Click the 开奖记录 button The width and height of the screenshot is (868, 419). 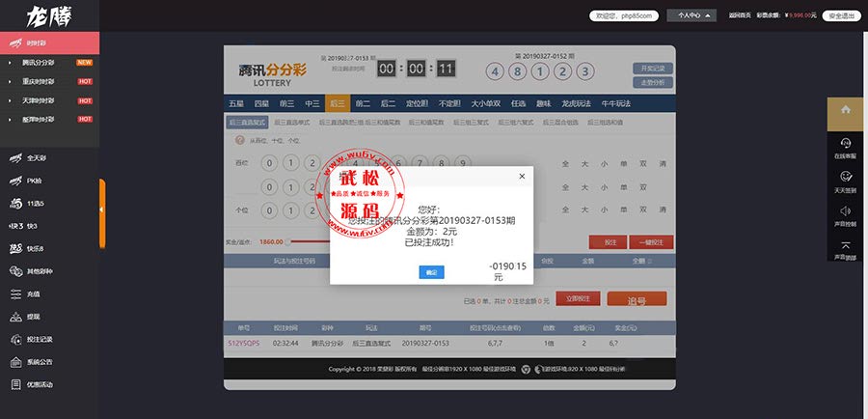[653, 69]
